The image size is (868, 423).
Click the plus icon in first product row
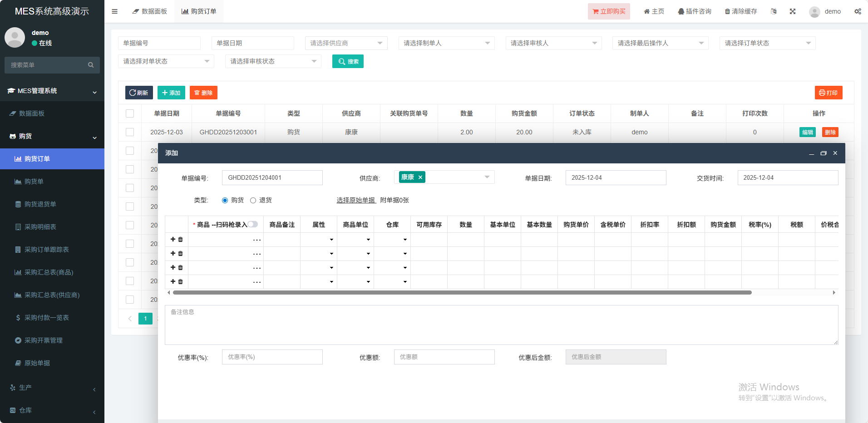coord(173,239)
